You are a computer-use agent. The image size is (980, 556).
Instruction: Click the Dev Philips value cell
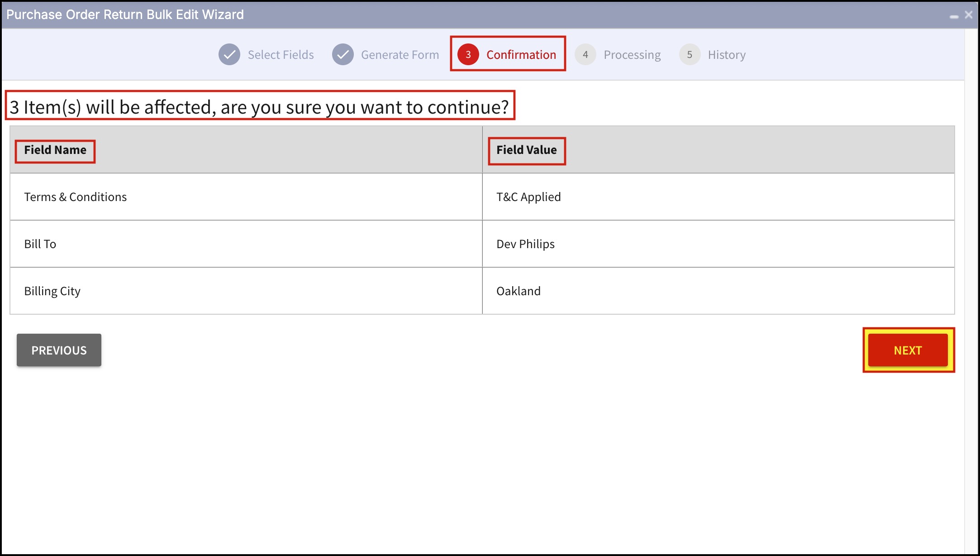coord(525,244)
